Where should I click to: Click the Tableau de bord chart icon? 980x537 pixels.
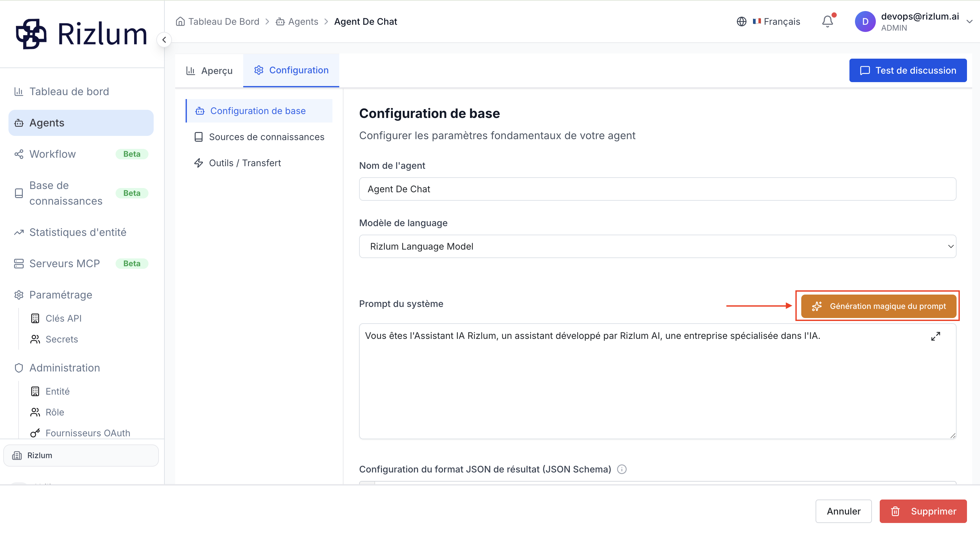tap(19, 92)
